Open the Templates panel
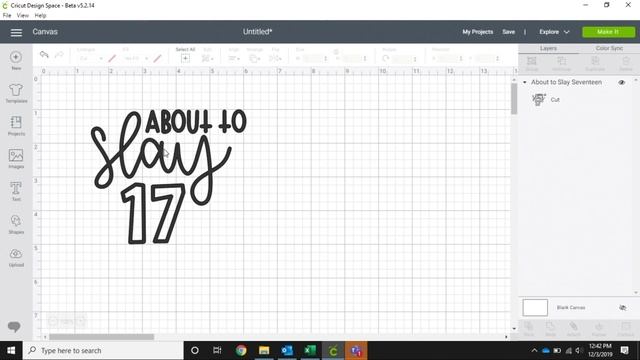Screen dimensions: 640x360 point(16,93)
